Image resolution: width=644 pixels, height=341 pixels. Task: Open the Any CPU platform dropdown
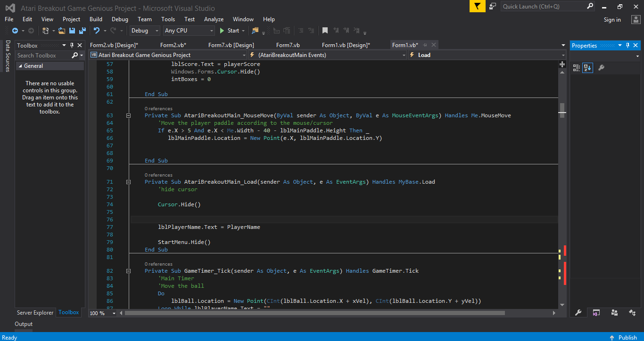click(211, 31)
